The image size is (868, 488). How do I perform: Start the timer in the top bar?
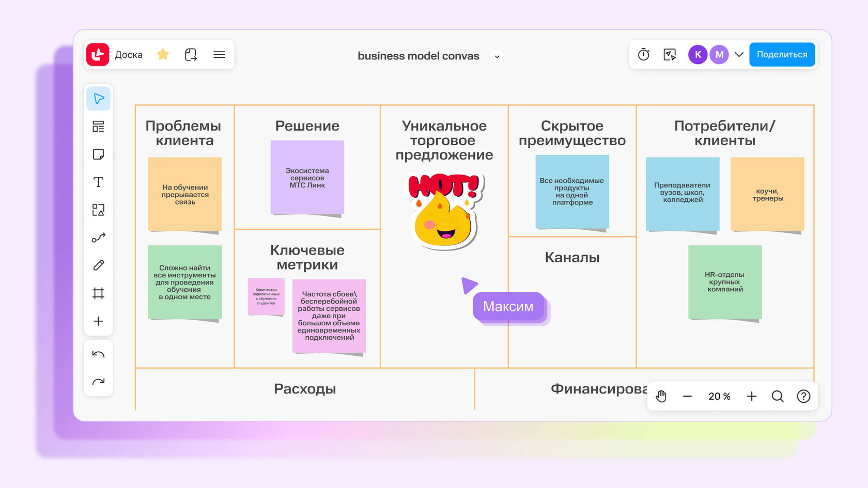point(643,54)
